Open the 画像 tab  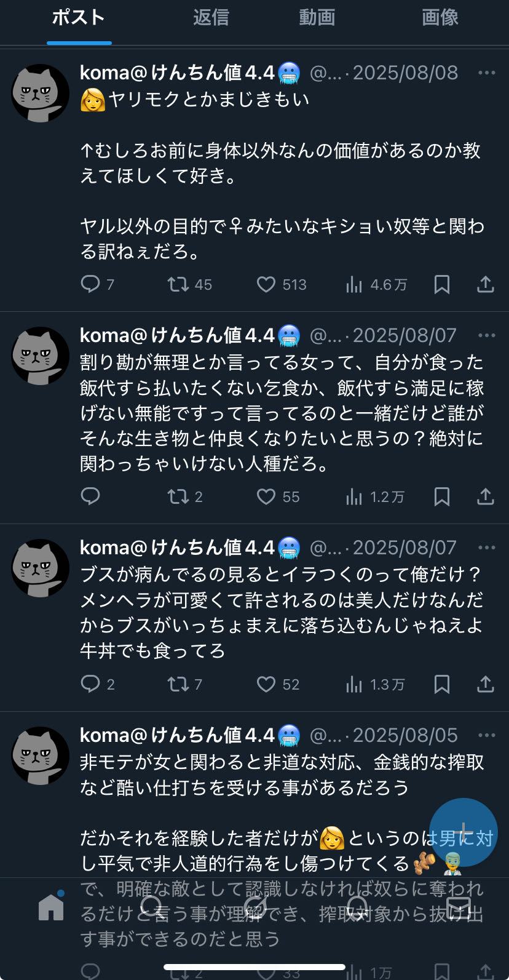point(440,18)
